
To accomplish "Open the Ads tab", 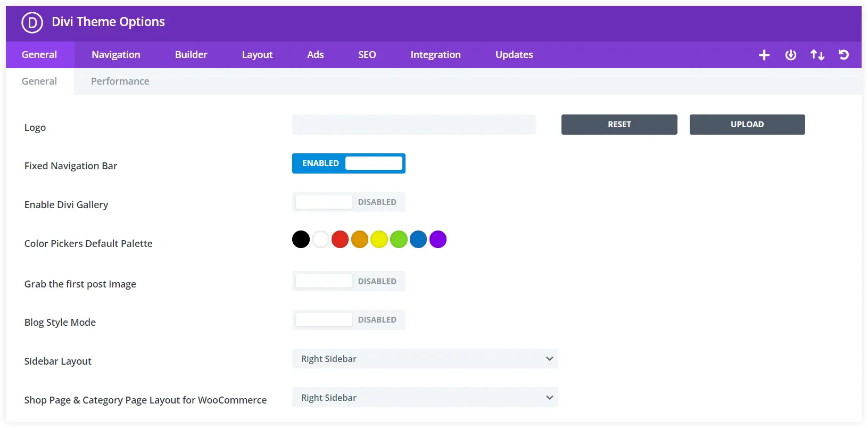I will [316, 55].
